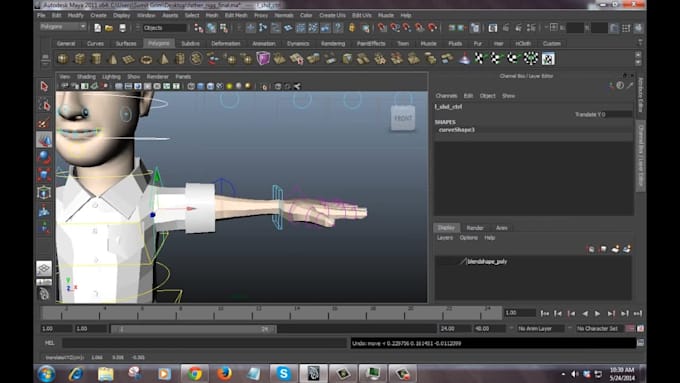This screenshot has width=680, height=383.
Task: Open the No Anim Layer dropdown
Action: click(540, 328)
